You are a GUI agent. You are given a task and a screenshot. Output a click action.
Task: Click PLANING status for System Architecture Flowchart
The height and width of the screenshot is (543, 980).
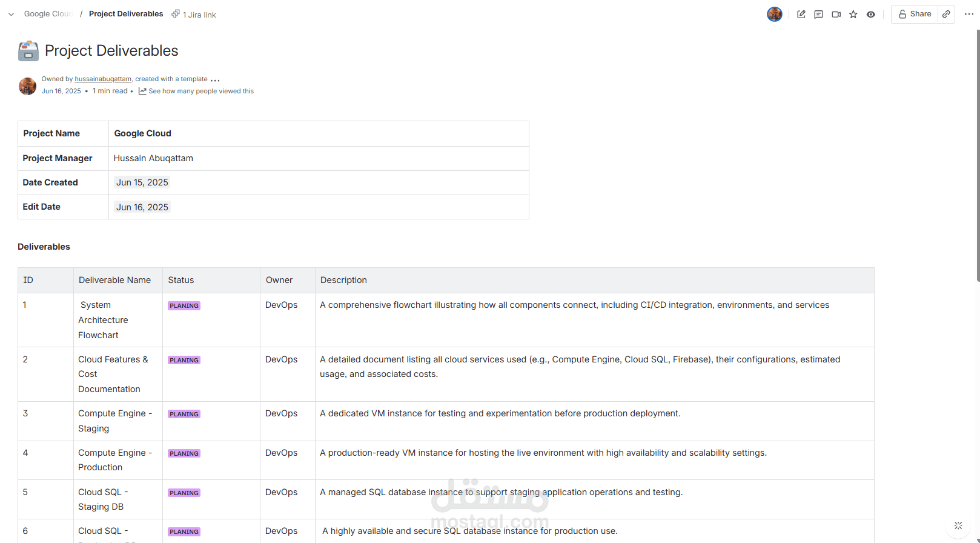click(184, 306)
